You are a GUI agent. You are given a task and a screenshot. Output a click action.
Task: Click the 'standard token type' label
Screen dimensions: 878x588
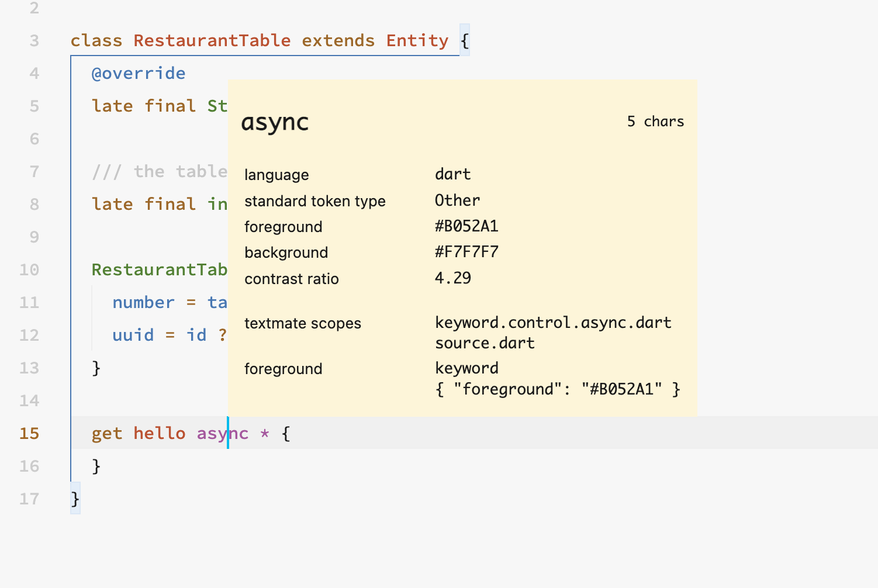(x=315, y=201)
